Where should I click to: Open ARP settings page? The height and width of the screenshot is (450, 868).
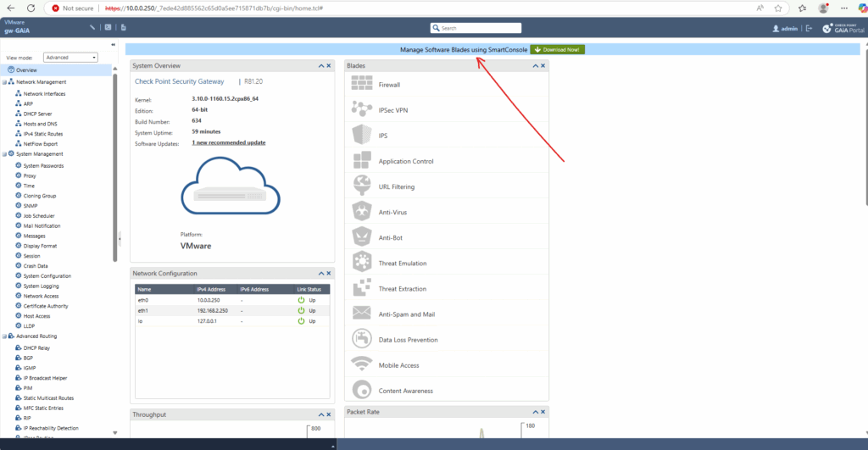point(28,104)
